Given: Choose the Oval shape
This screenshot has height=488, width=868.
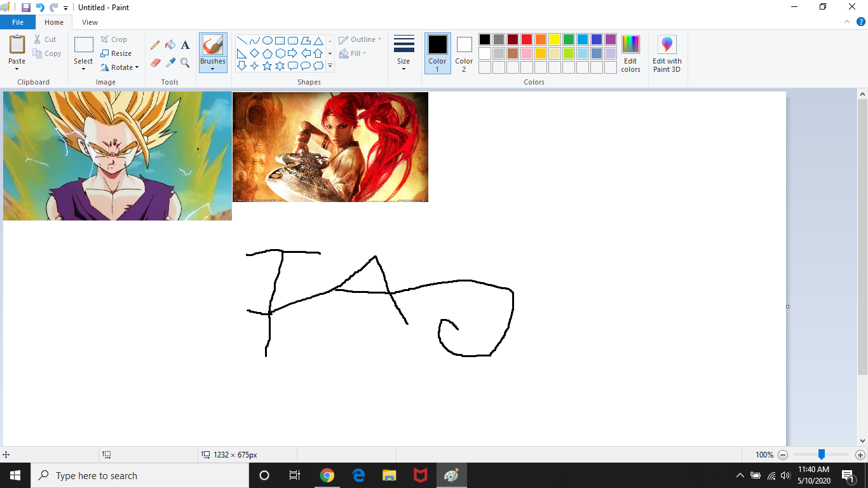Looking at the screenshot, I should click(268, 41).
